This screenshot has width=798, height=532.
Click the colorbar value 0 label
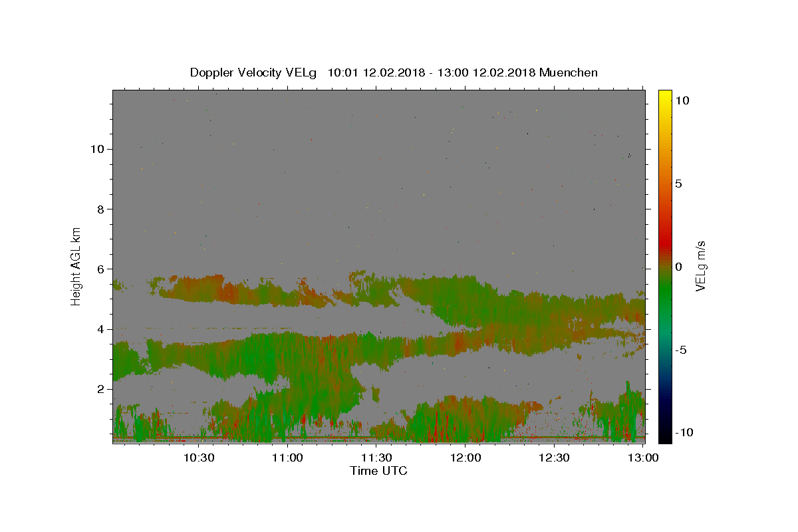tap(678, 267)
